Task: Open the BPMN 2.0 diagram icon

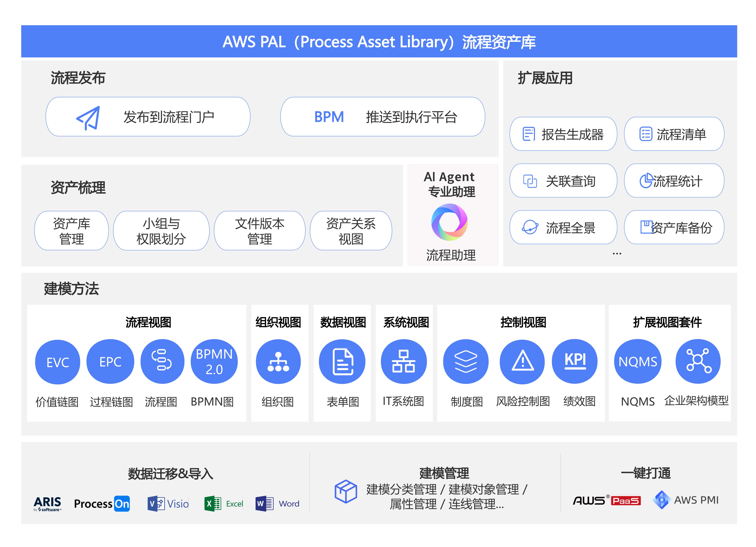Action: 214,362
